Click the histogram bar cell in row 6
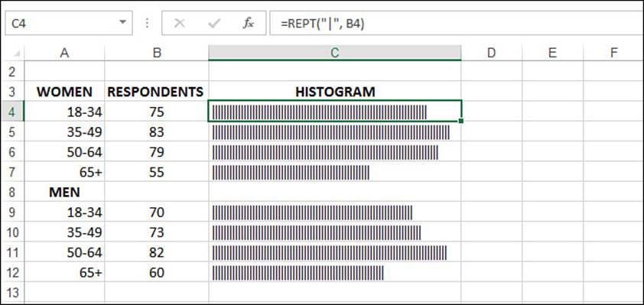 pyautogui.click(x=335, y=152)
